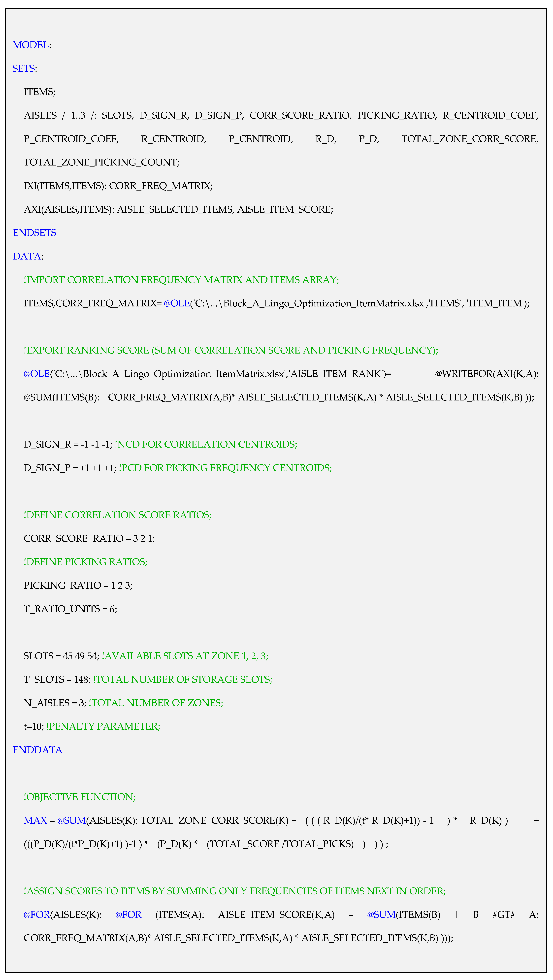553x980 pixels.
Task: Click the P_CENTROID_COEF, attribute
Action: (71, 139)
